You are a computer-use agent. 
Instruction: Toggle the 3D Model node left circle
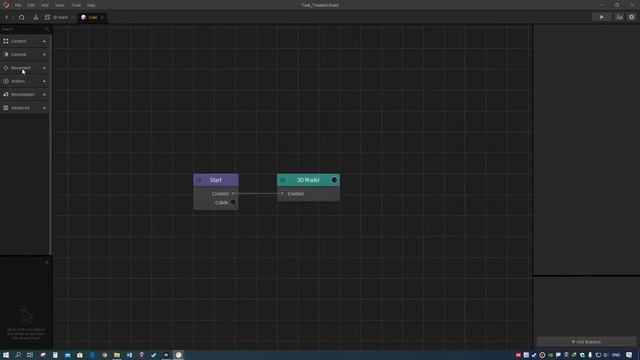(282, 180)
